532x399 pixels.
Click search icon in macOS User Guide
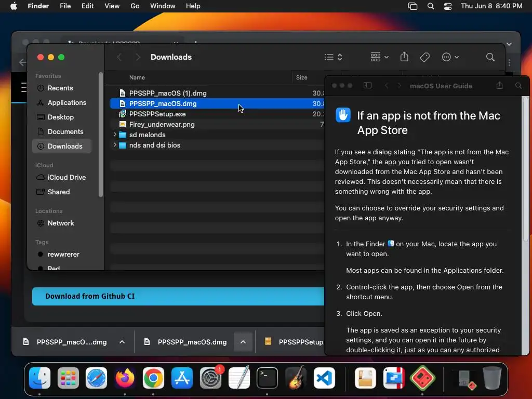coord(518,86)
